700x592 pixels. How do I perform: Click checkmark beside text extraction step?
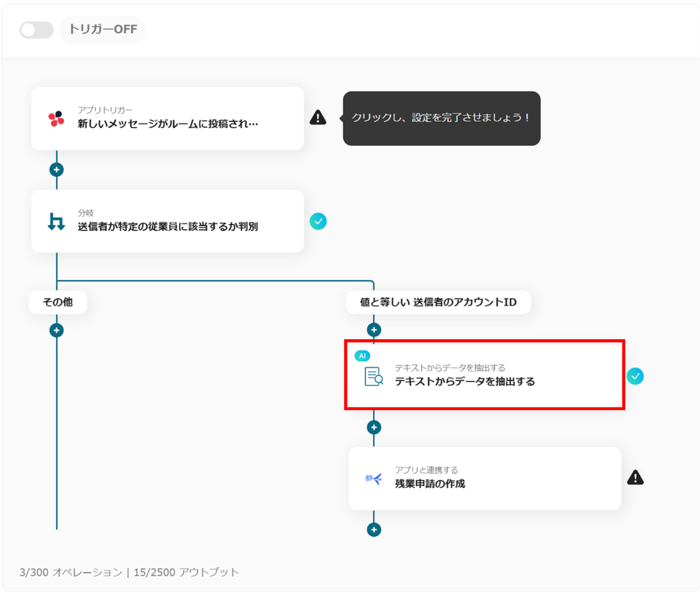[635, 376]
